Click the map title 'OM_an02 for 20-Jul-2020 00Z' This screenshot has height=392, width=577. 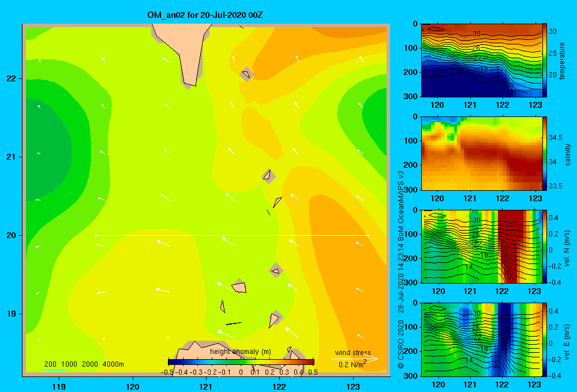pyautogui.click(x=205, y=15)
